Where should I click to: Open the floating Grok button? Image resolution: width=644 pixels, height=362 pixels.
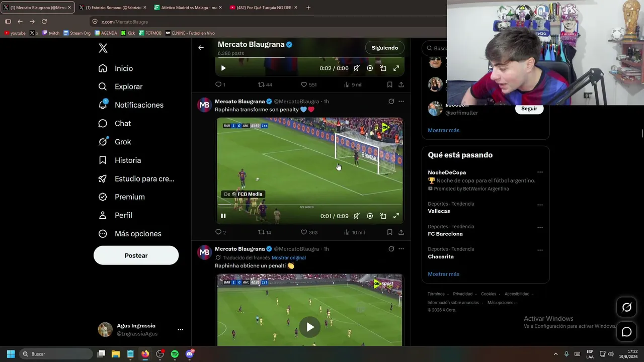click(x=626, y=308)
